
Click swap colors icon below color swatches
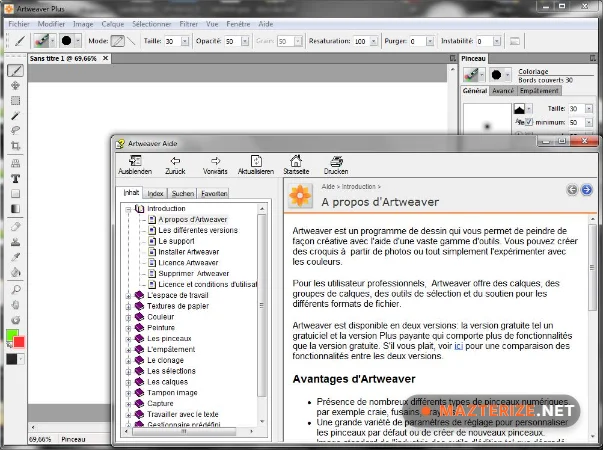[9, 345]
